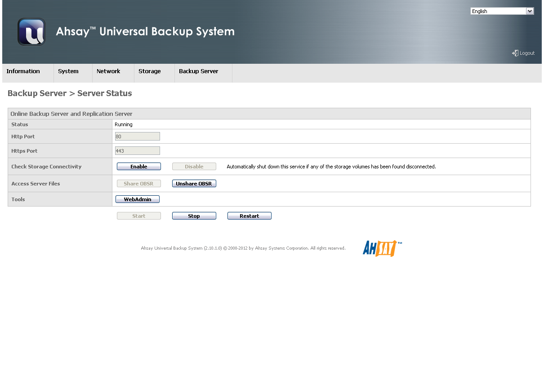Click the 'Tools' row label
Image resolution: width=544 pixels, height=392 pixels.
tap(18, 199)
